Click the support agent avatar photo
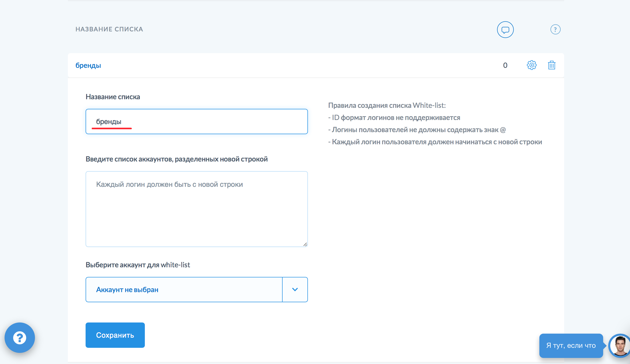Image resolution: width=630 pixels, height=364 pixels. 620,346
